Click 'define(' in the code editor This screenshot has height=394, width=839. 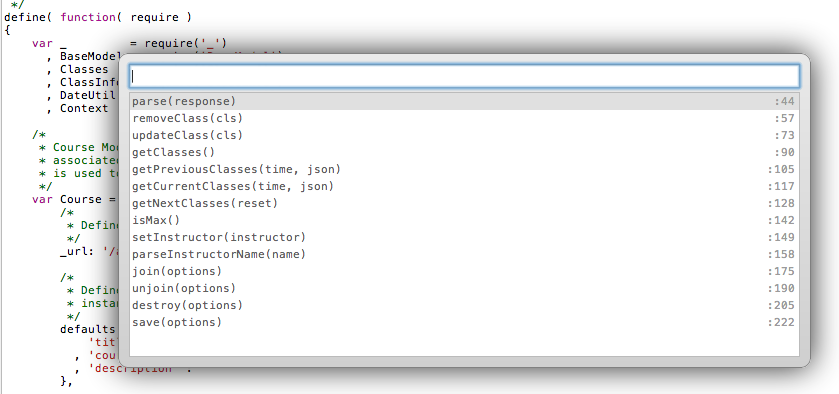click(27, 17)
